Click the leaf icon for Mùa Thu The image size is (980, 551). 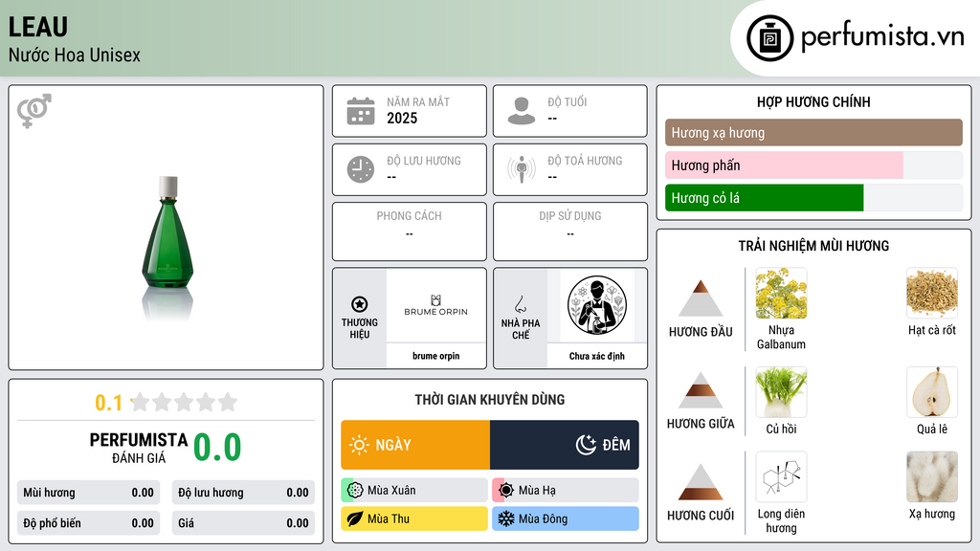coord(355,518)
